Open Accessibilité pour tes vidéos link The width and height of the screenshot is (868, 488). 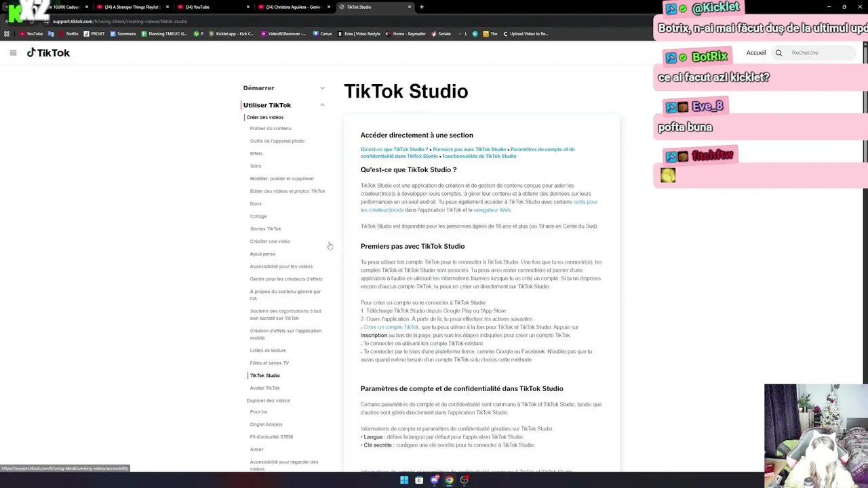click(x=281, y=266)
